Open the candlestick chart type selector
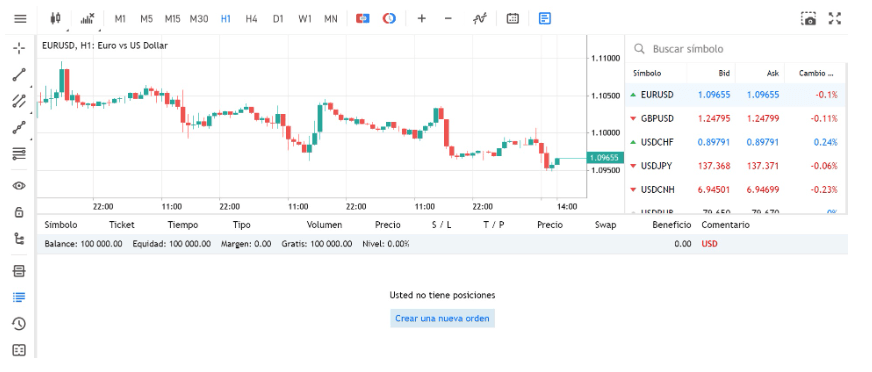 (x=55, y=19)
